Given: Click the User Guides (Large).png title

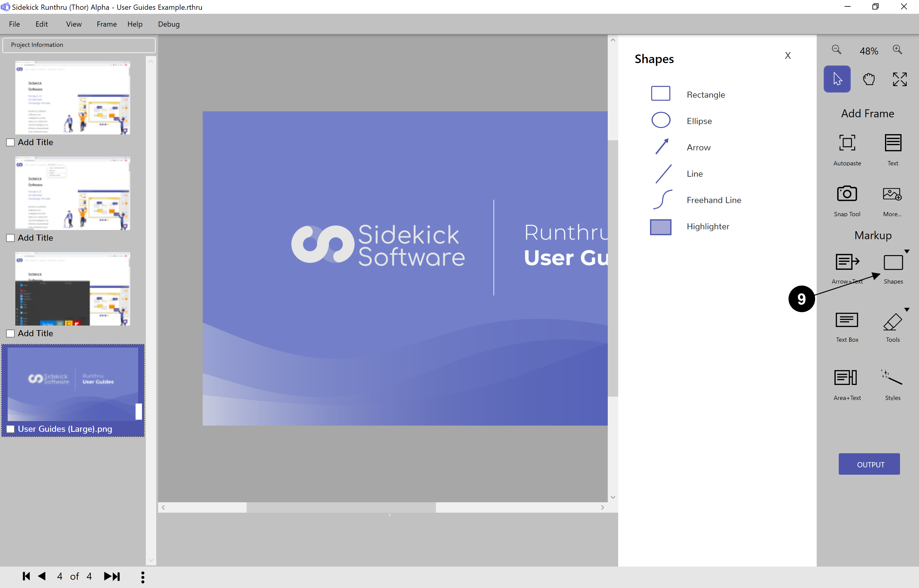Looking at the screenshot, I should point(65,429).
